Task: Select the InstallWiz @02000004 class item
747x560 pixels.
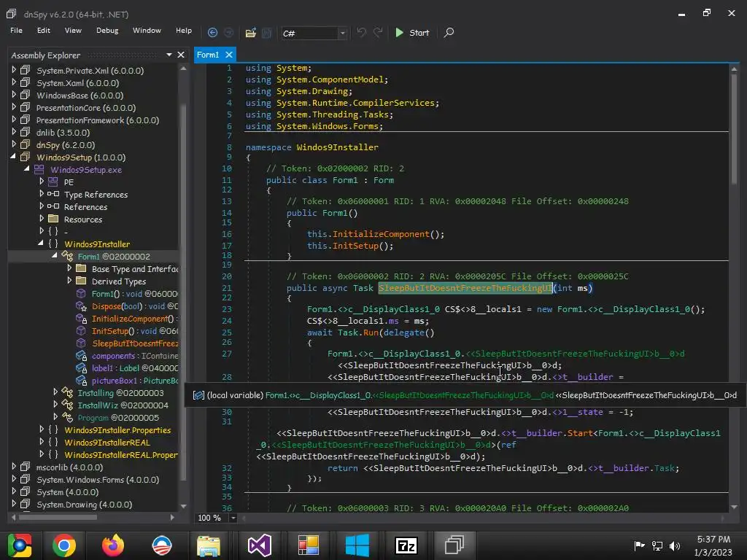Action: (x=123, y=405)
